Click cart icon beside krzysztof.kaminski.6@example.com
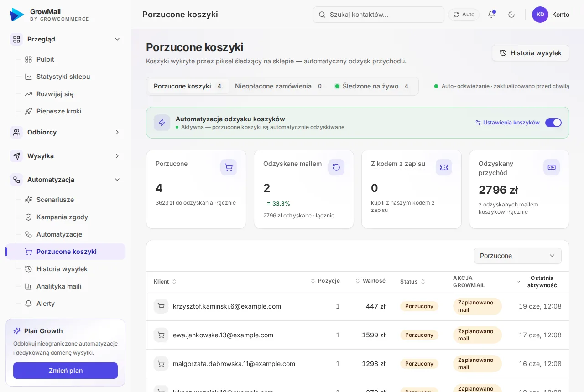The image size is (584, 392). (x=161, y=306)
